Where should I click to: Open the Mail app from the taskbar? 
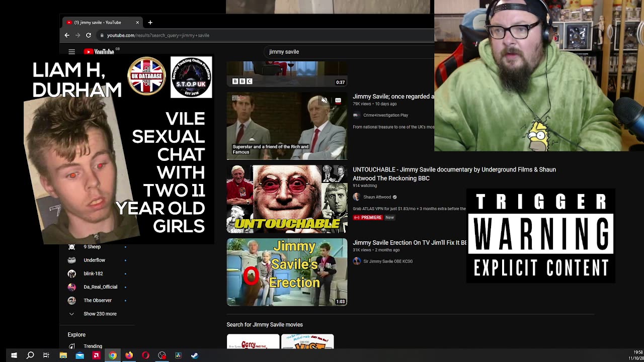click(x=79, y=355)
